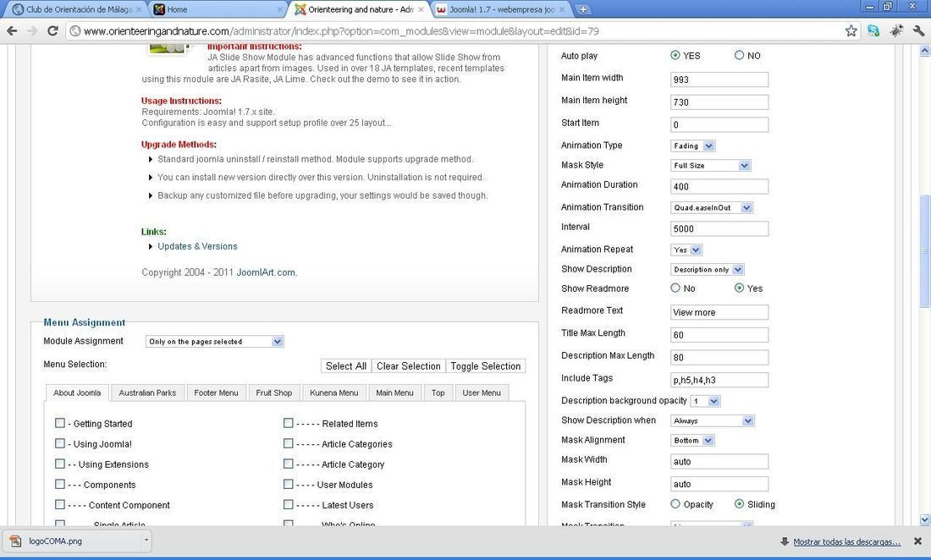This screenshot has height=560, width=931.
Task: Bookmark this page with the star icon
Action: click(851, 30)
